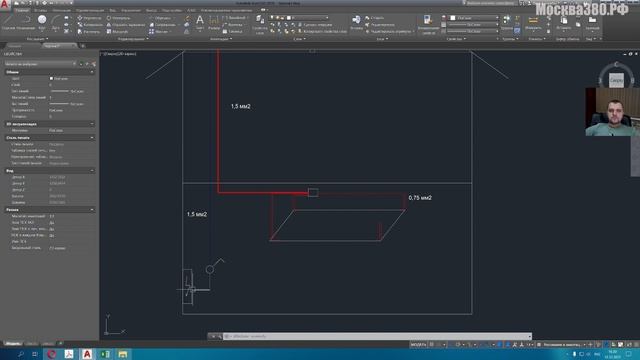Screen dimensions: 640x360
Task: Click the Scale (Масштаб) tool
Action: pyautogui.click(x=118, y=31)
